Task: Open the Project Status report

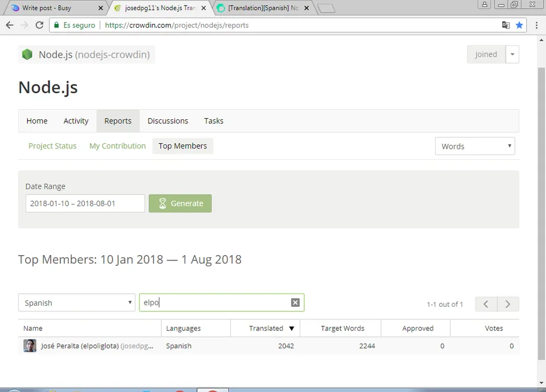Action: tap(52, 146)
